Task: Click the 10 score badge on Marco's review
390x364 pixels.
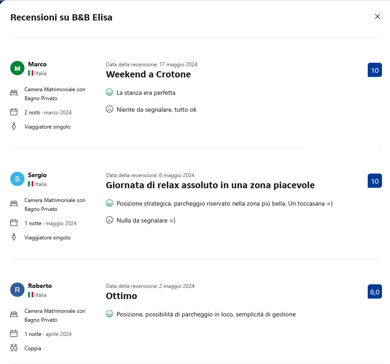Action: tap(375, 70)
